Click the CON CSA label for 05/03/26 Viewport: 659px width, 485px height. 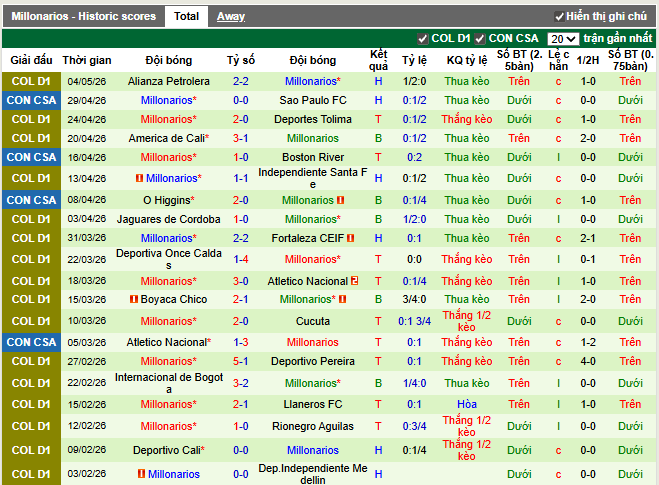pyautogui.click(x=32, y=342)
